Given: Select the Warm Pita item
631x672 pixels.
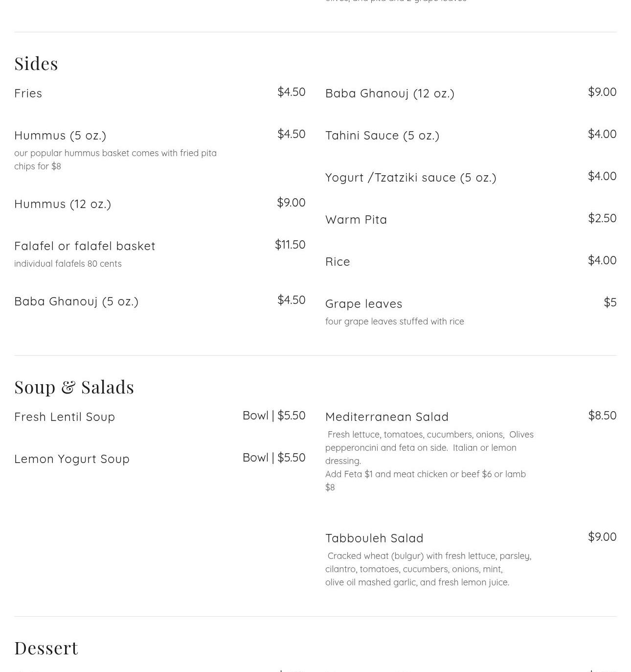Looking at the screenshot, I should (x=356, y=219).
